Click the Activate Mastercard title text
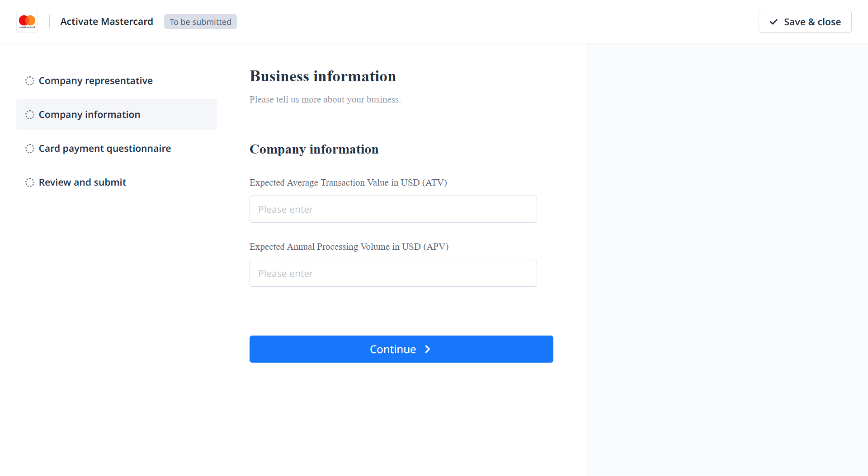 tap(107, 22)
